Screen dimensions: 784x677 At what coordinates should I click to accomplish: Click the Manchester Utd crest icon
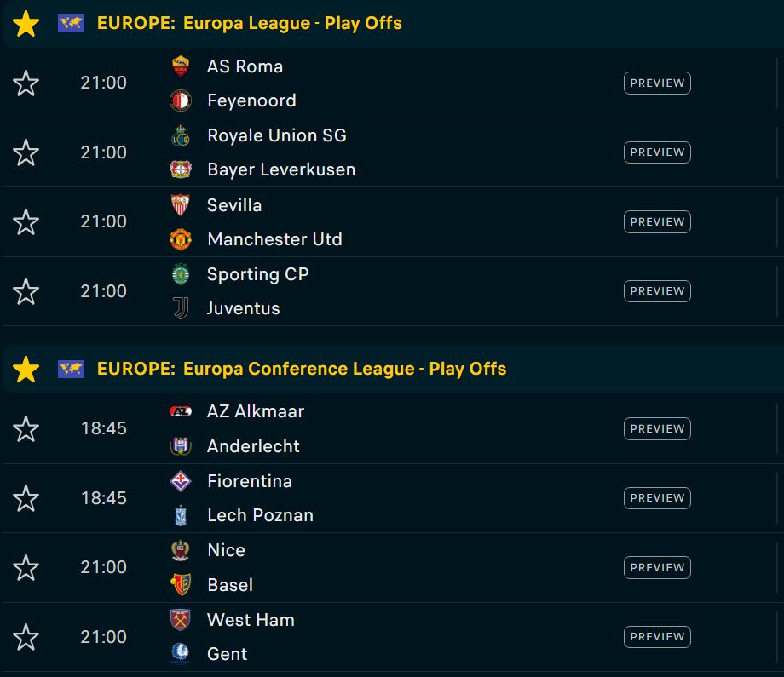pyautogui.click(x=181, y=239)
